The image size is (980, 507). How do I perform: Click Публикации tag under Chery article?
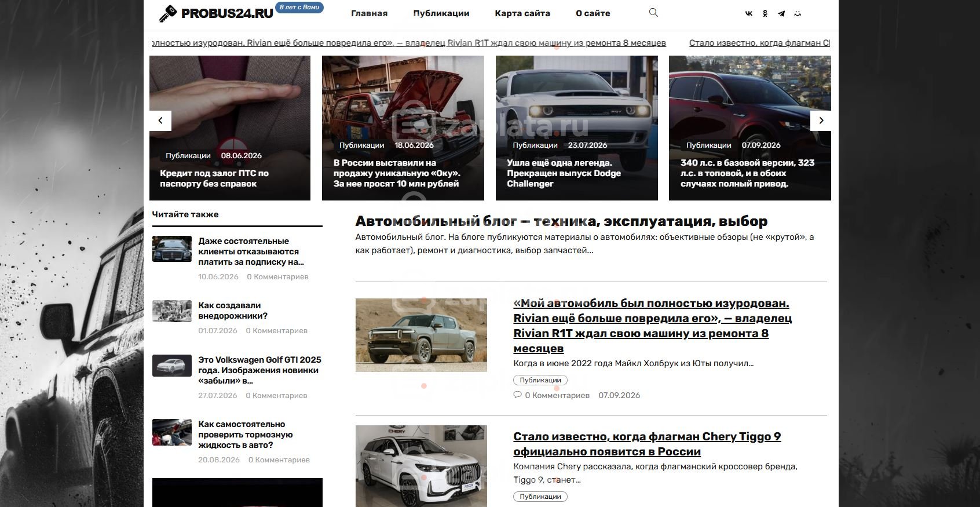[540, 497]
